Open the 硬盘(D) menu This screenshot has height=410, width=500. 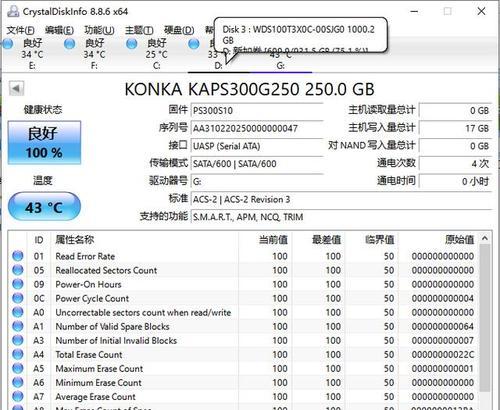[x=179, y=31]
